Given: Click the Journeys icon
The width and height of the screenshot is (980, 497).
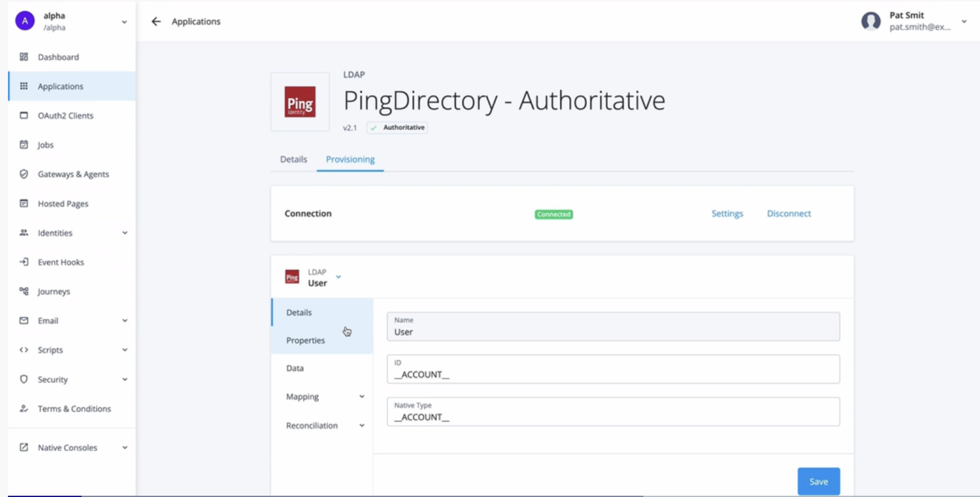Looking at the screenshot, I should (x=23, y=291).
